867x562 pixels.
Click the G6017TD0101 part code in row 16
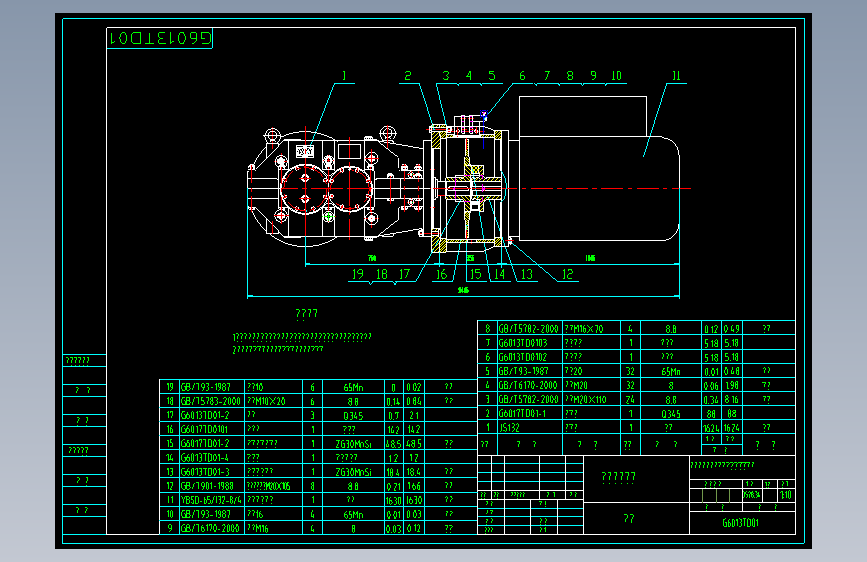pyautogui.click(x=204, y=429)
